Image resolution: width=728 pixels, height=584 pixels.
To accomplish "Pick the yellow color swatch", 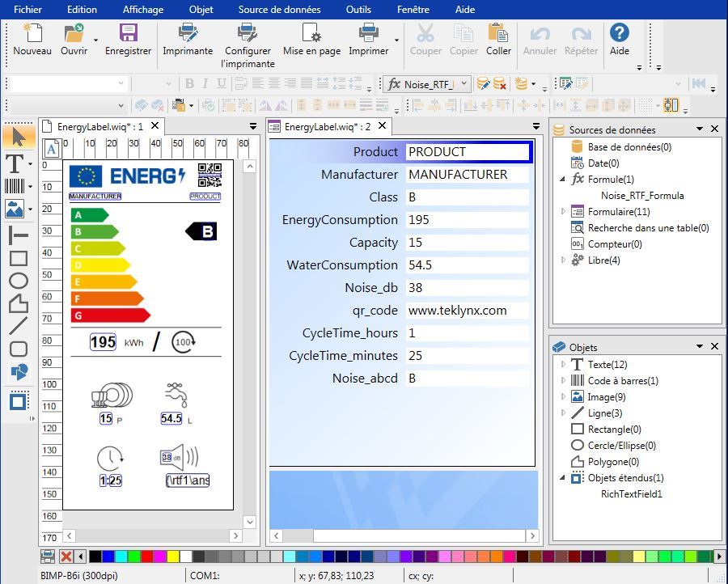I will 173,556.
